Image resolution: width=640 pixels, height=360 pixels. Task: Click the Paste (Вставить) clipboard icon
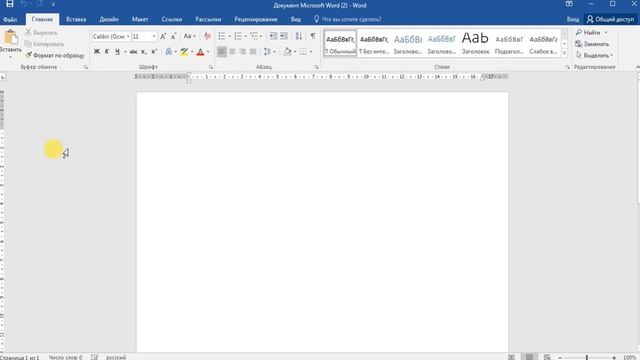11,37
